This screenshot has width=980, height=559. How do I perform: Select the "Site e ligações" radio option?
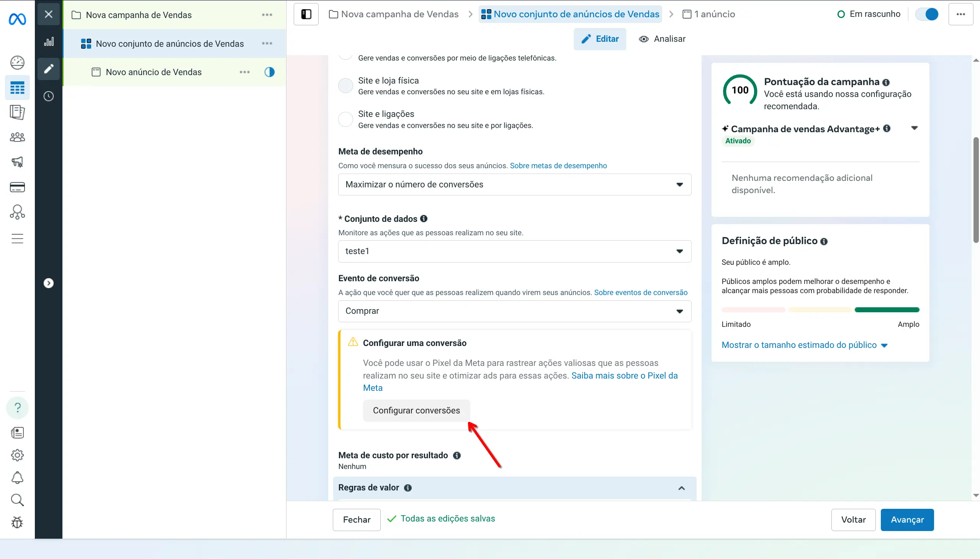pos(345,119)
